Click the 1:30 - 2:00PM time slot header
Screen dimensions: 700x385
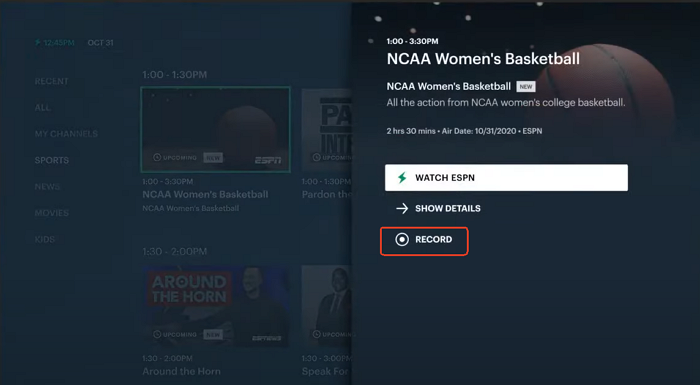click(175, 251)
